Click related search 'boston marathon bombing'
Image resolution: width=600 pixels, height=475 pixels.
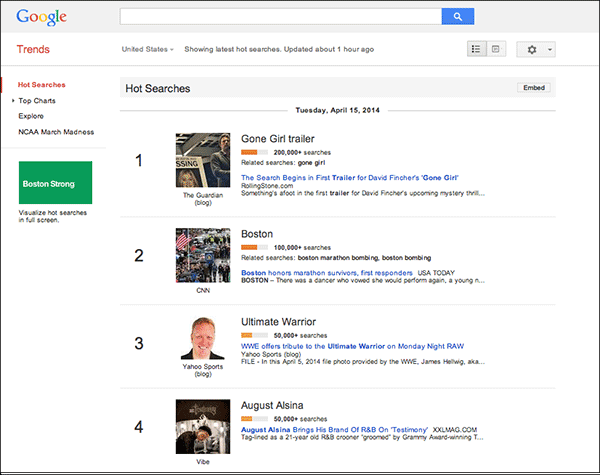coord(338,258)
